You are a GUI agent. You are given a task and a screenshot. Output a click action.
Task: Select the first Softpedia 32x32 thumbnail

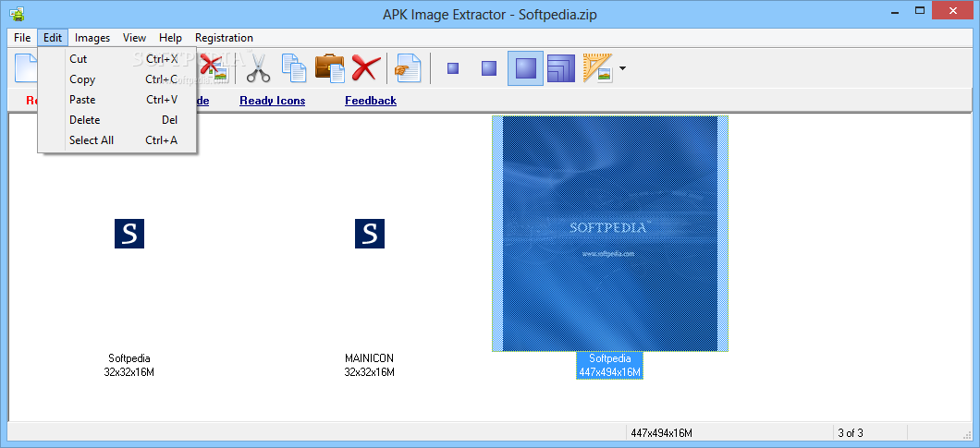click(x=129, y=234)
